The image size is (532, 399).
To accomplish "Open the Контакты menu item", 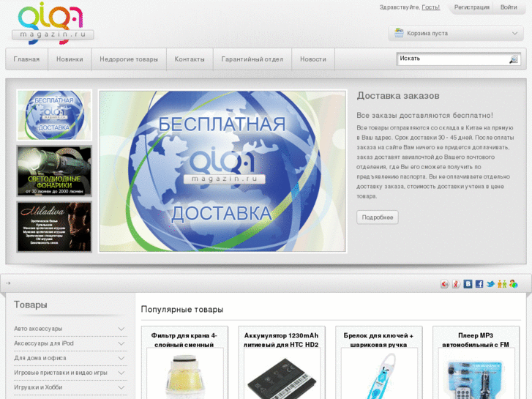I will click(x=190, y=59).
